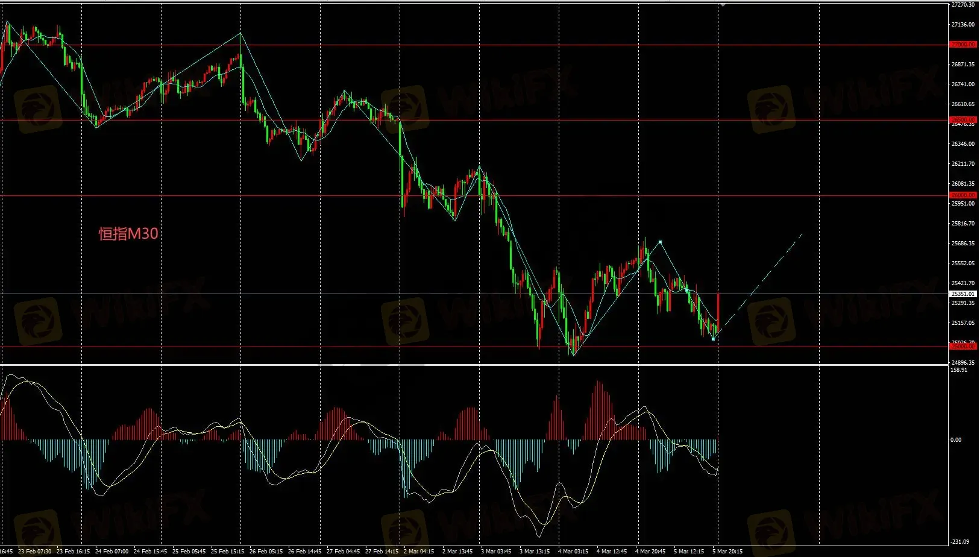Click the 3 Mar 03:45 time label

coord(496,552)
